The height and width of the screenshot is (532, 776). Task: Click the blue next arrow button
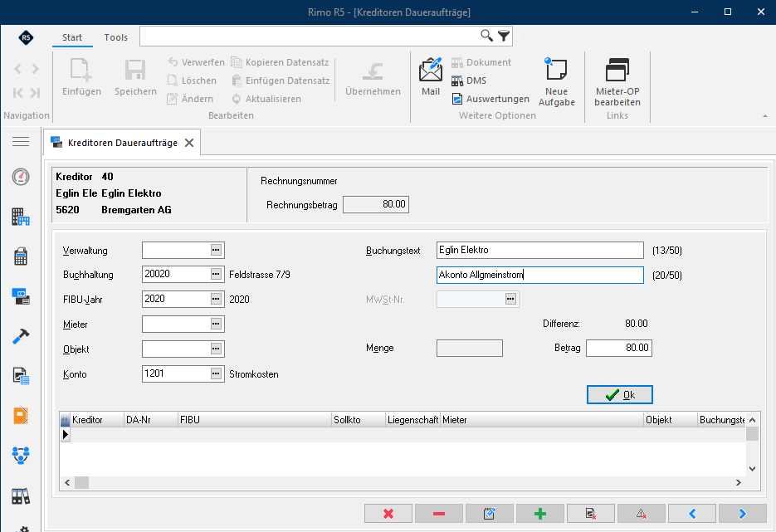[742, 514]
